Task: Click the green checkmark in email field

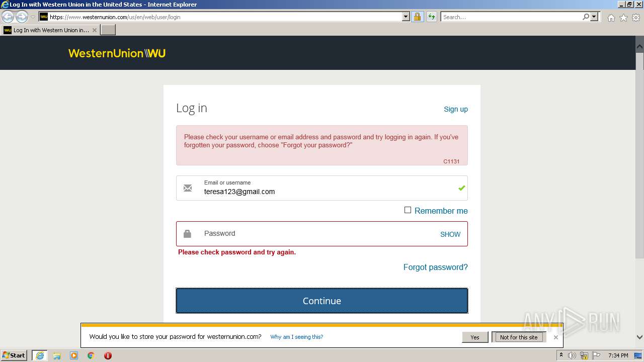Action: (461, 188)
